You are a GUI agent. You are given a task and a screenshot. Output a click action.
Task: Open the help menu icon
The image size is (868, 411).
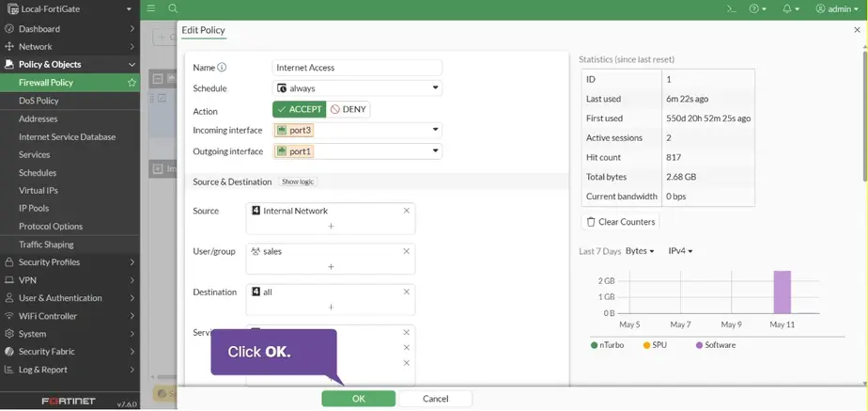click(x=757, y=8)
